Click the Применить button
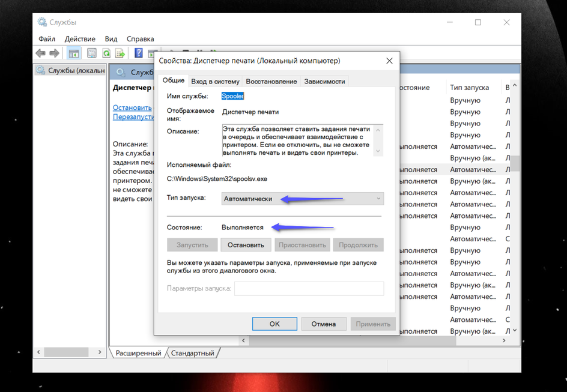 [373, 324]
